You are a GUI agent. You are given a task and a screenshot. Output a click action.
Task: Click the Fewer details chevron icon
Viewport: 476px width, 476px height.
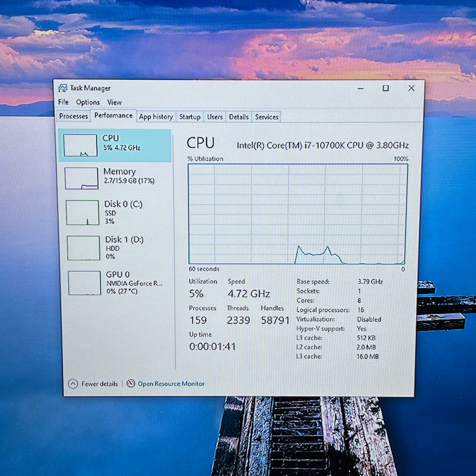click(73, 384)
